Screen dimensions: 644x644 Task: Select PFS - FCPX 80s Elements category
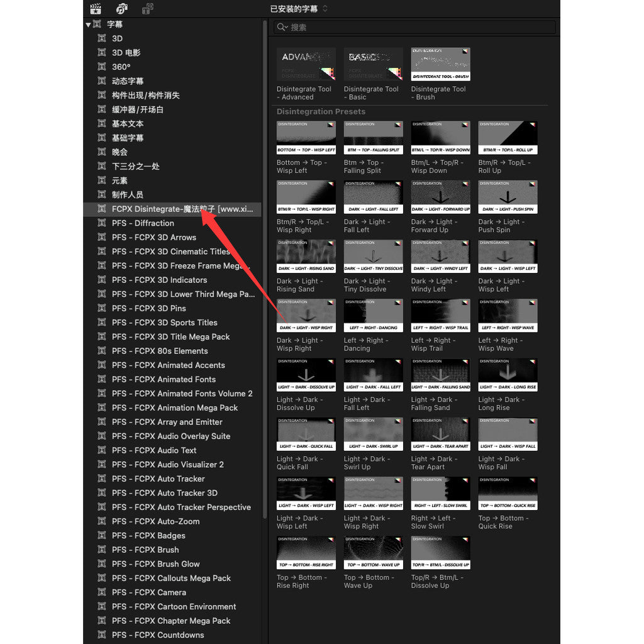pyautogui.click(x=172, y=351)
